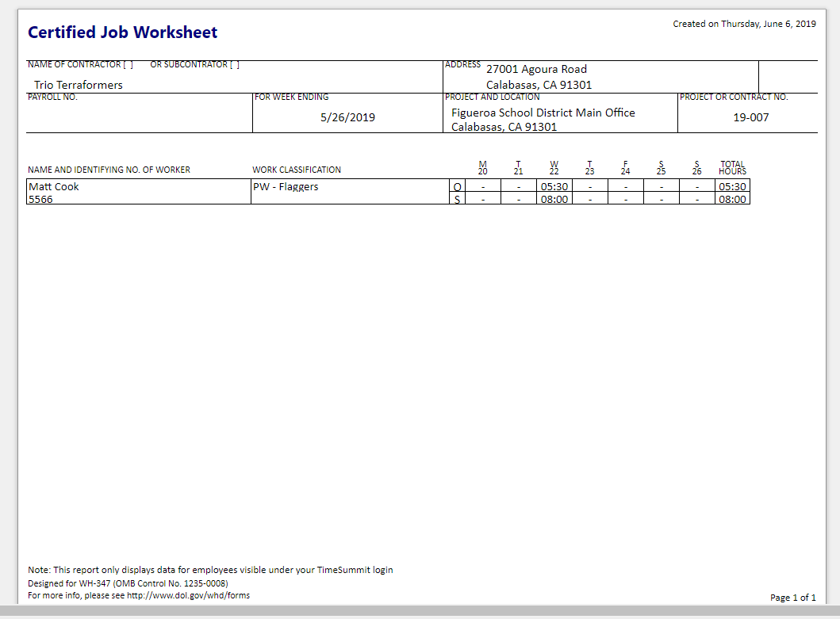
Task: Select the PW - Flaggers classification cell
Action: tap(286, 187)
